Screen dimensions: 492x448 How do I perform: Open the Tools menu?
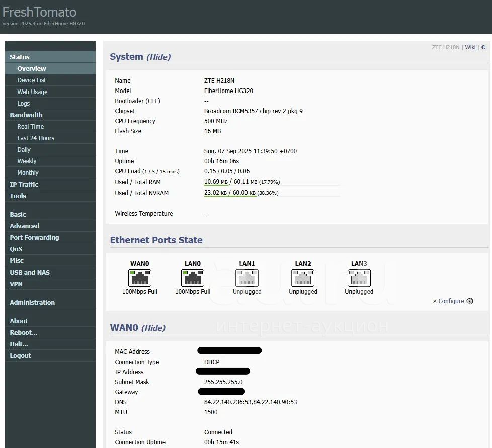coord(50,196)
